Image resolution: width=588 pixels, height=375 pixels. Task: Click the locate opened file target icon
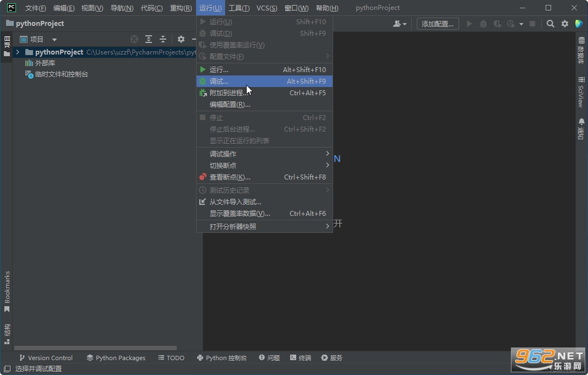pyautogui.click(x=134, y=39)
